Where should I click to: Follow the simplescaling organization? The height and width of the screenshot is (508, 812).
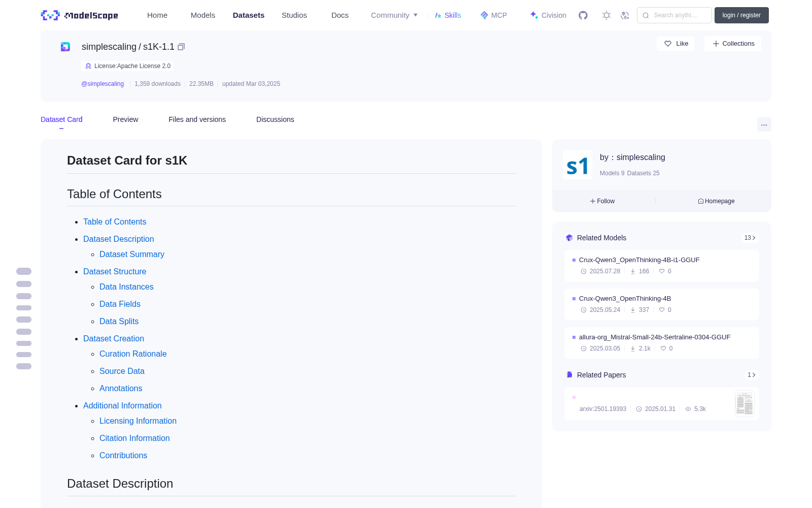(602, 201)
